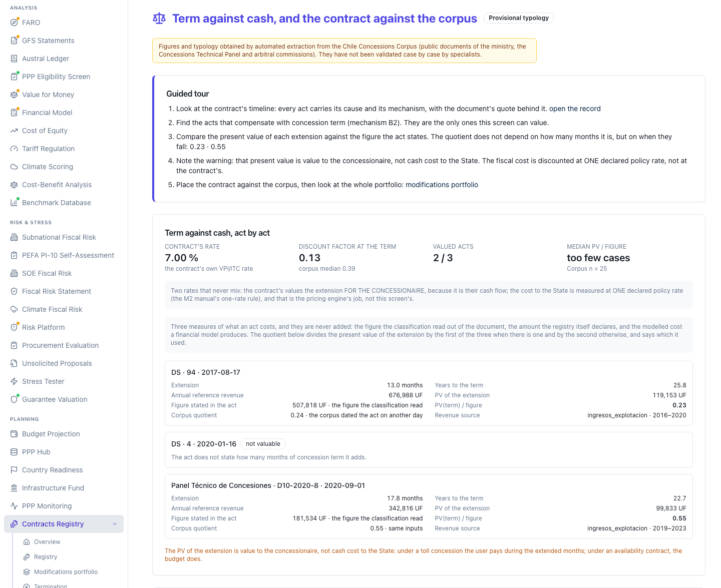
Task: Click the Climate Fiscal Risk cloud icon
Action: (x=14, y=309)
